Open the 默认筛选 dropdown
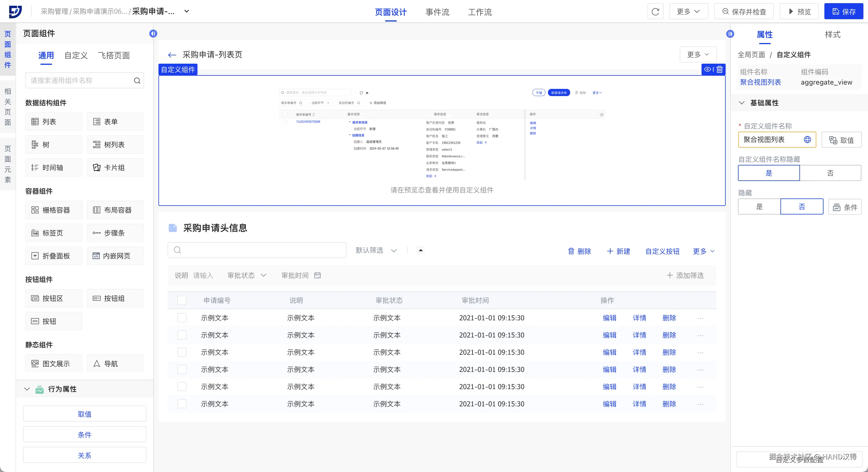The image size is (868, 472). click(376, 250)
